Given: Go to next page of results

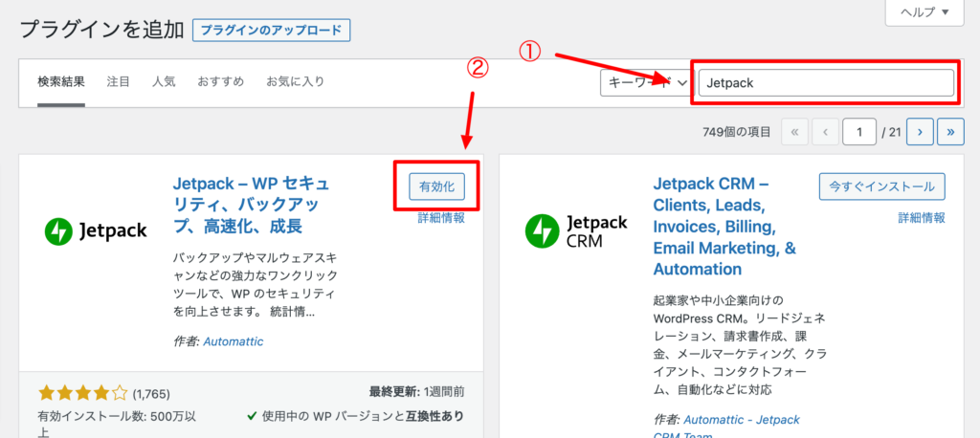Looking at the screenshot, I should click(x=920, y=132).
